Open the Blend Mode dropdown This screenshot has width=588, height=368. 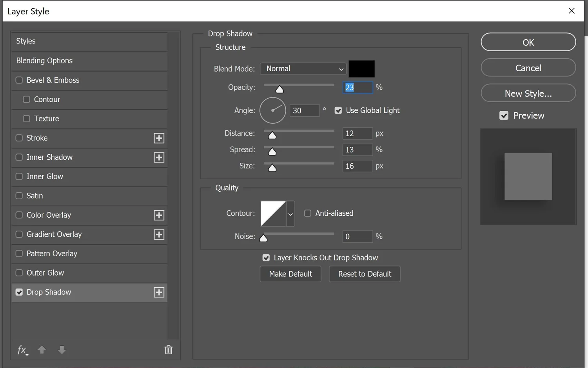pyautogui.click(x=303, y=69)
